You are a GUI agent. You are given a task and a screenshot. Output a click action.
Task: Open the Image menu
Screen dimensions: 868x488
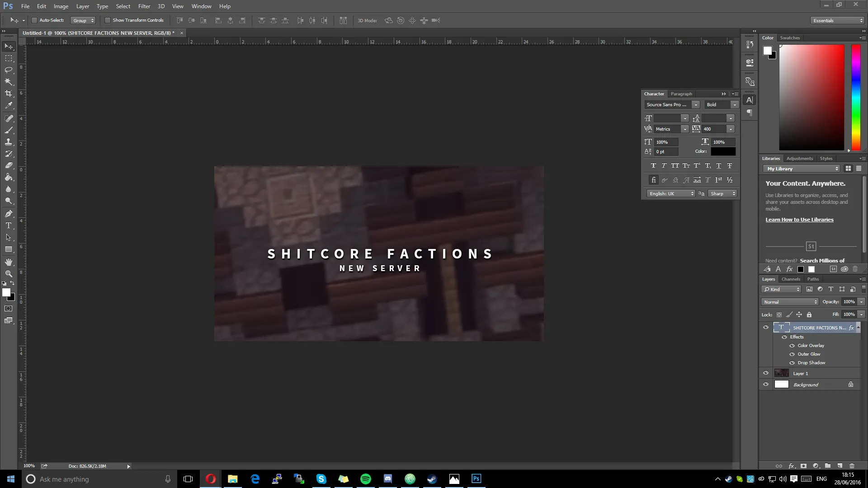pos(61,6)
